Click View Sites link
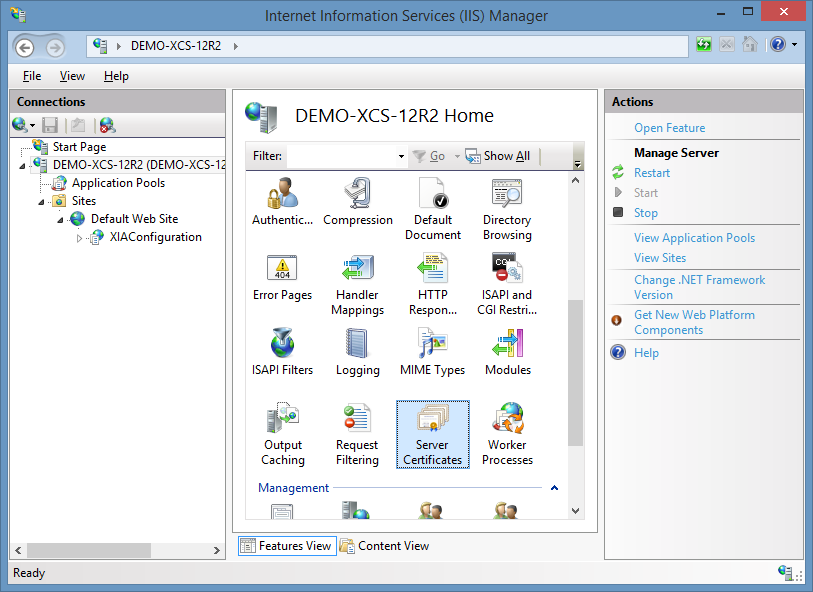The height and width of the screenshot is (592, 813). (660, 258)
